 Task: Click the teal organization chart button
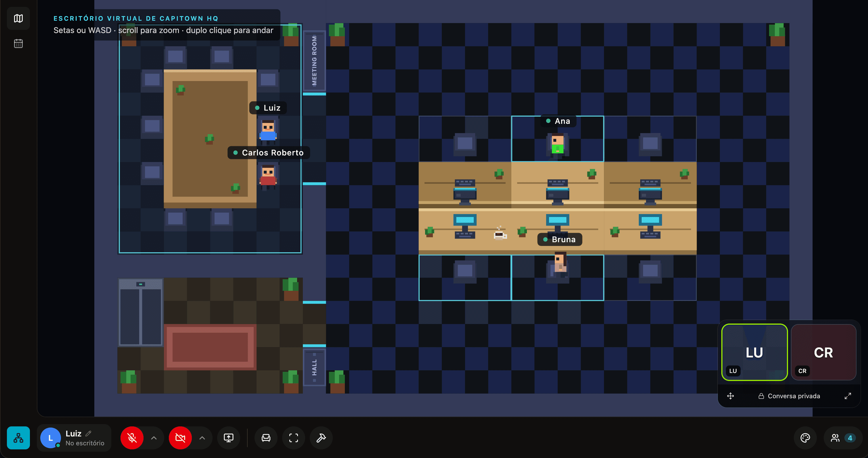point(18,438)
